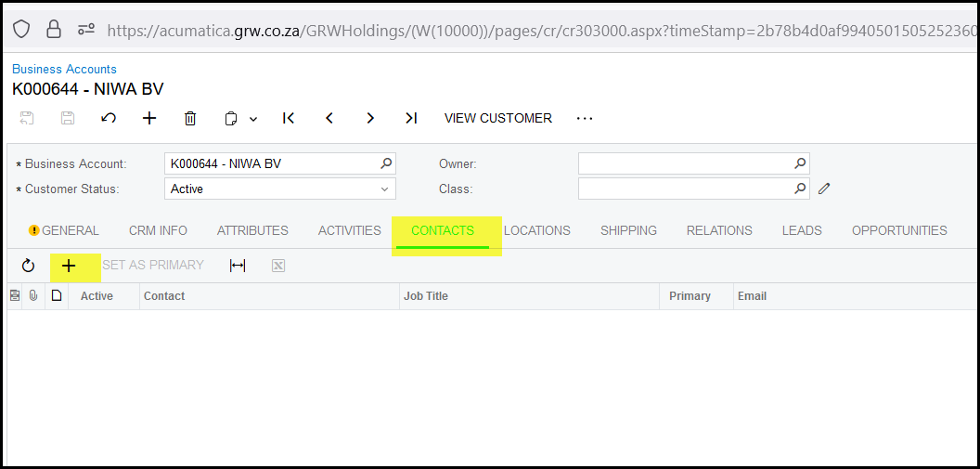Open the Business Accounts breadcrumb link
980x469 pixels.
(x=64, y=69)
